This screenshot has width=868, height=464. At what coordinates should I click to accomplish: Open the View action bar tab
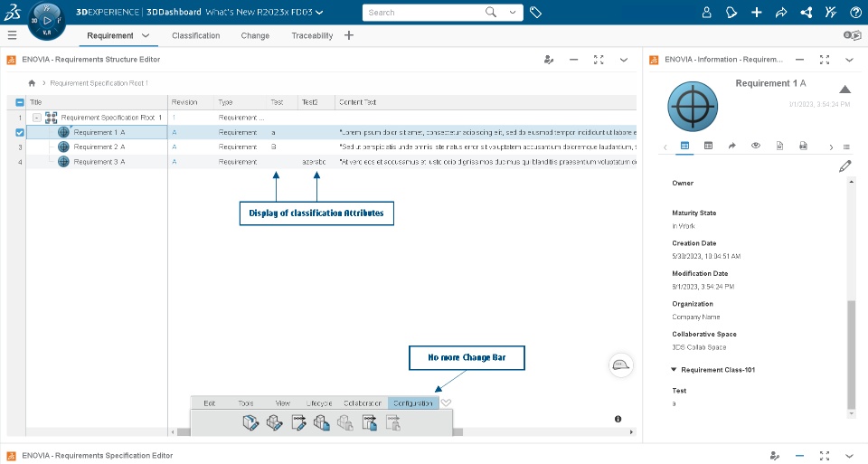[283, 403]
